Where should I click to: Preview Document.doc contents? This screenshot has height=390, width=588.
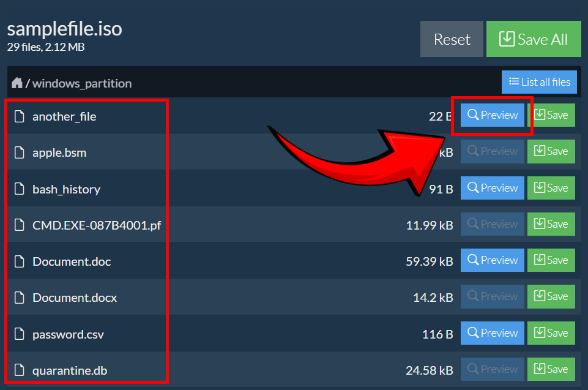click(x=492, y=260)
